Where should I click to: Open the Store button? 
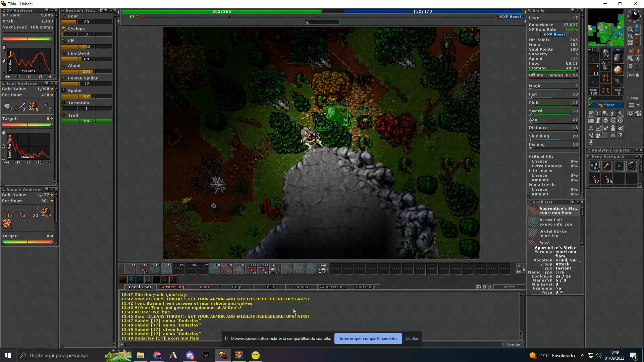coord(606,105)
